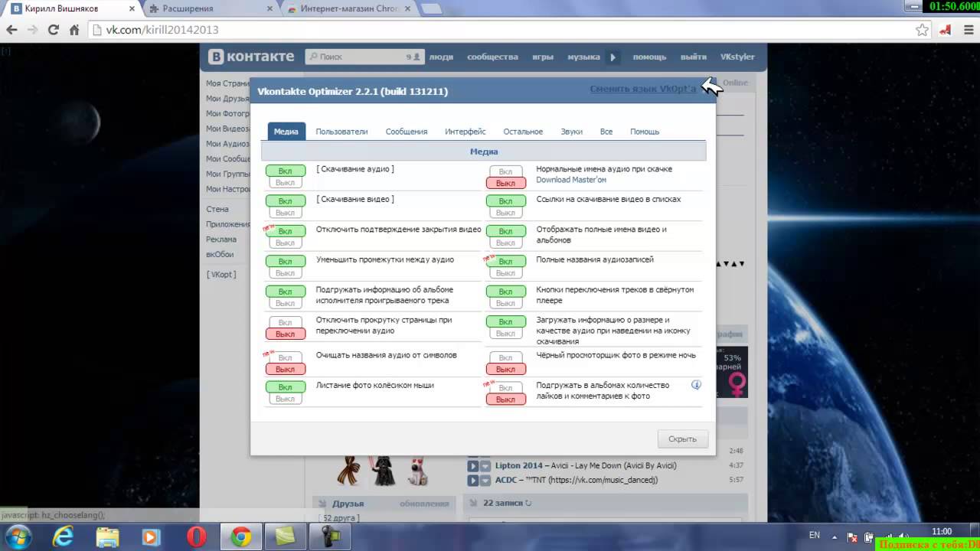Switch to the Медиа tab

coord(286,132)
